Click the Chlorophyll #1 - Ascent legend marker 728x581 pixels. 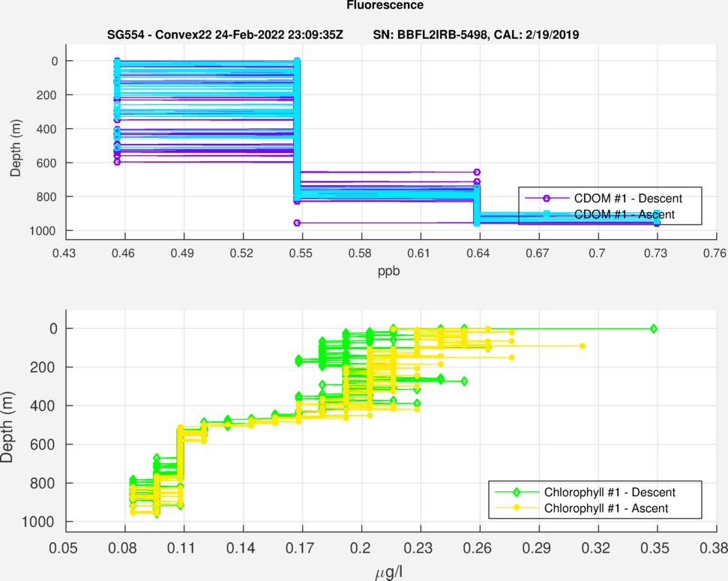point(516,508)
